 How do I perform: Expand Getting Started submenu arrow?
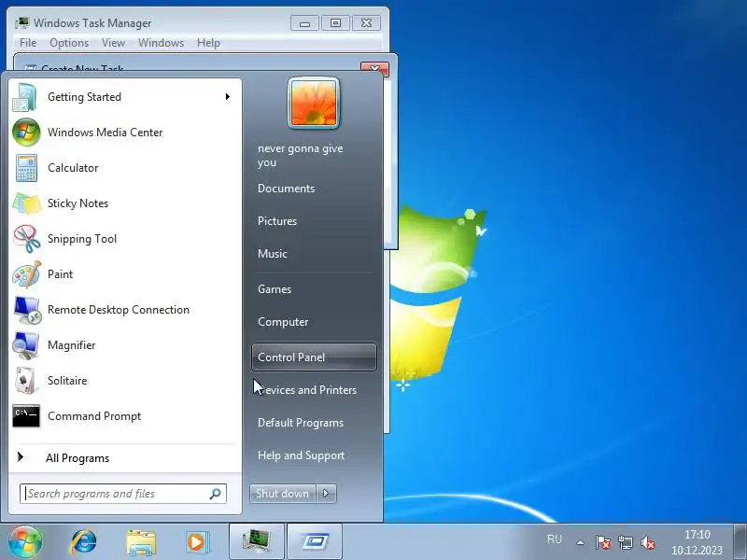[x=228, y=97]
